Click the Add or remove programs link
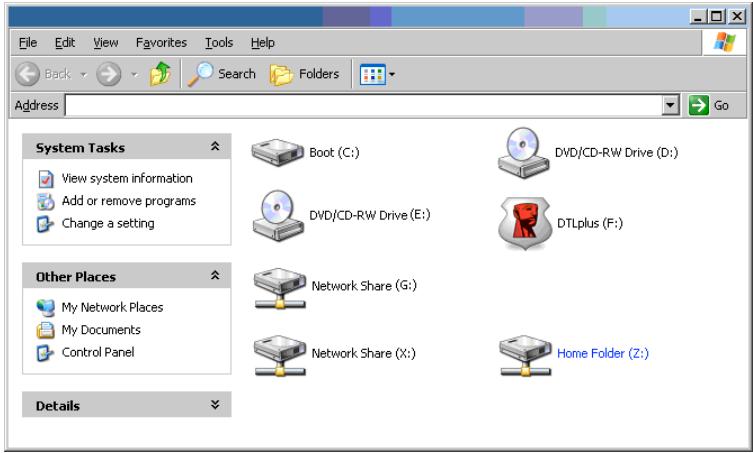Viewport: 753px width, 453px height. (x=129, y=201)
